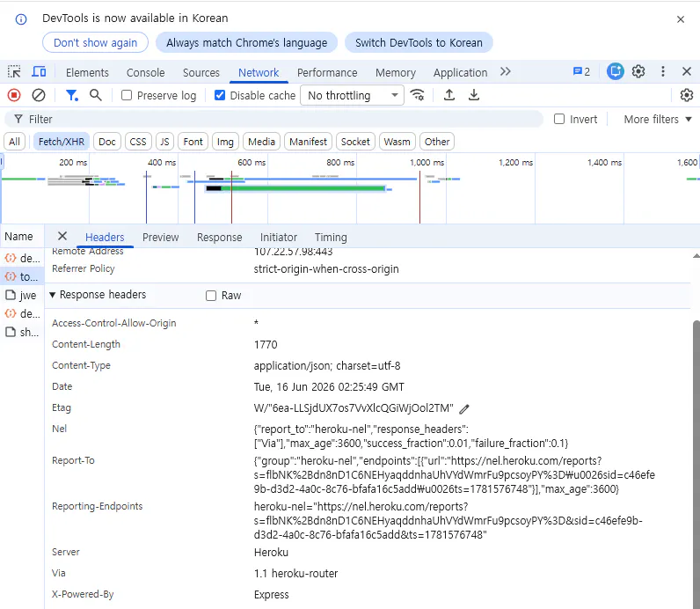Filter requests by Socket type
Image resolution: width=700 pixels, height=609 pixels.
[355, 142]
